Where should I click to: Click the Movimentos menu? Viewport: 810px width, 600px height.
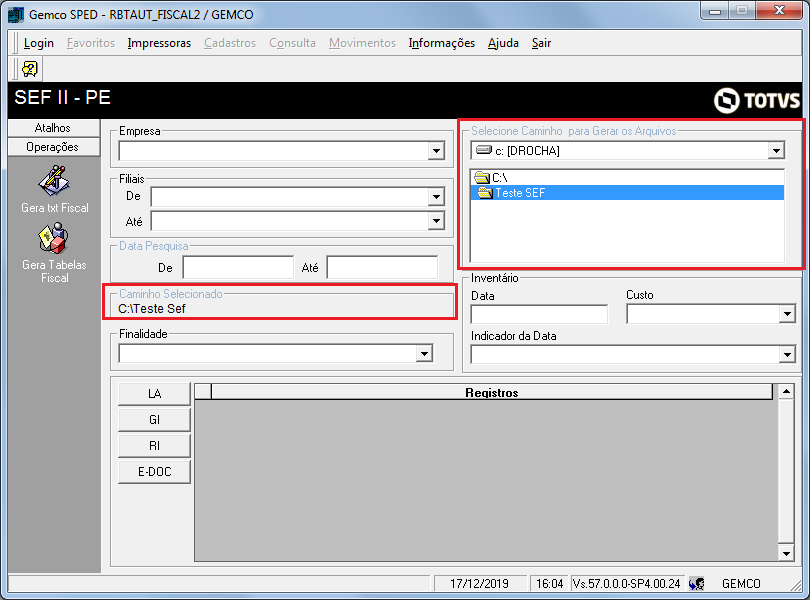point(363,43)
